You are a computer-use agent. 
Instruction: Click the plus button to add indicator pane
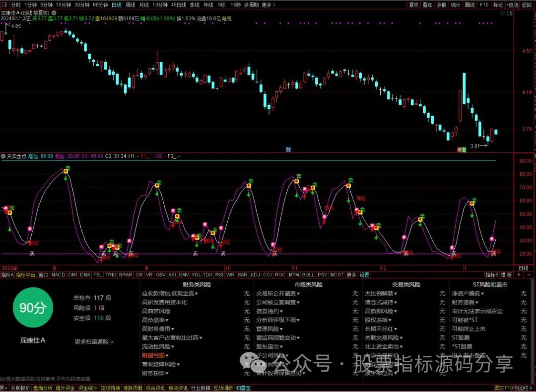tap(519, 275)
